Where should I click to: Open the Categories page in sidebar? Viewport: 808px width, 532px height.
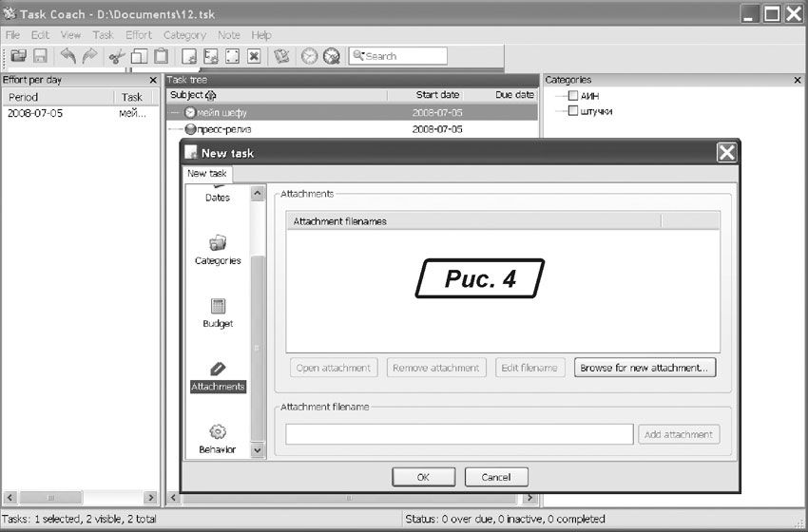point(218,249)
